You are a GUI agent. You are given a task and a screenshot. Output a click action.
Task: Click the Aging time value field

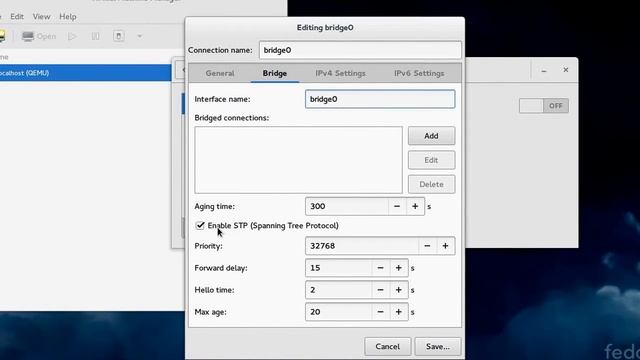tap(347, 207)
